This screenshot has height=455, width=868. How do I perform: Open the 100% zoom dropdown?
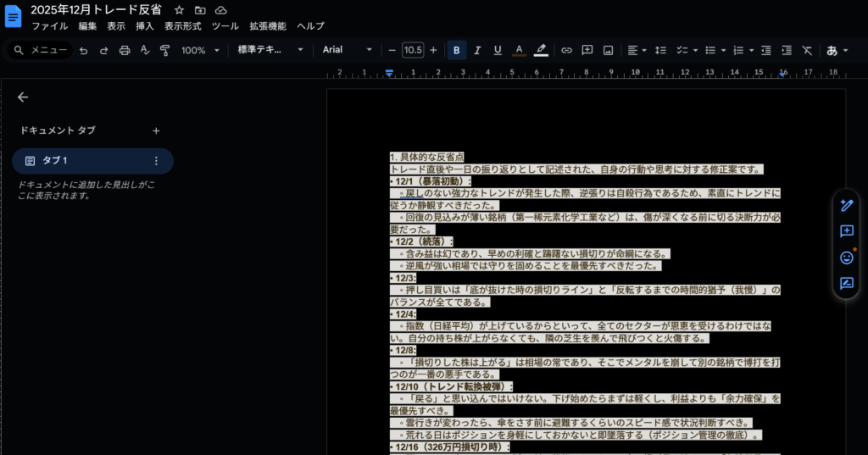200,51
